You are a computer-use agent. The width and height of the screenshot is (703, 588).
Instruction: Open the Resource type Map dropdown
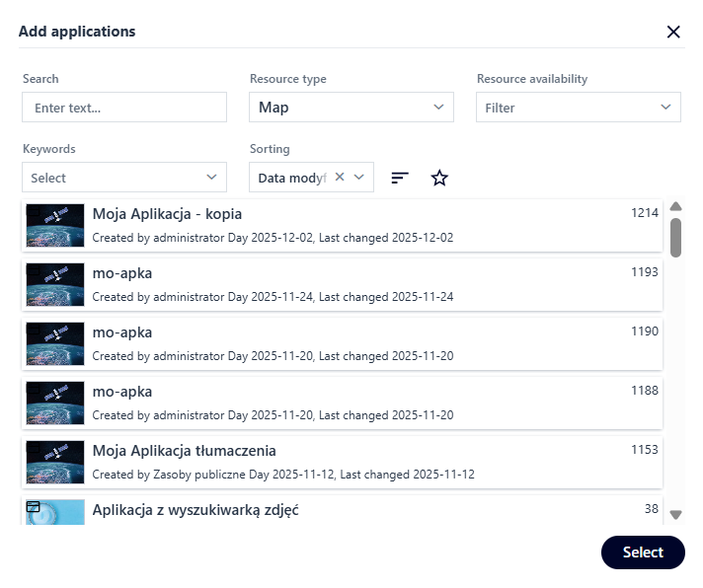pyautogui.click(x=351, y=108)
